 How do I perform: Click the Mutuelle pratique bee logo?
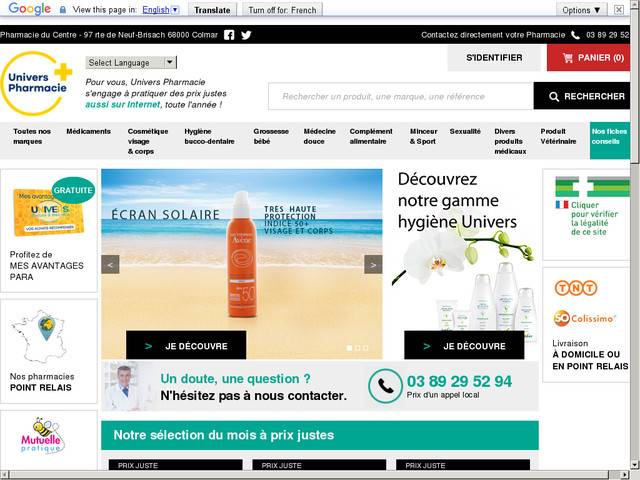coord(41,436)
